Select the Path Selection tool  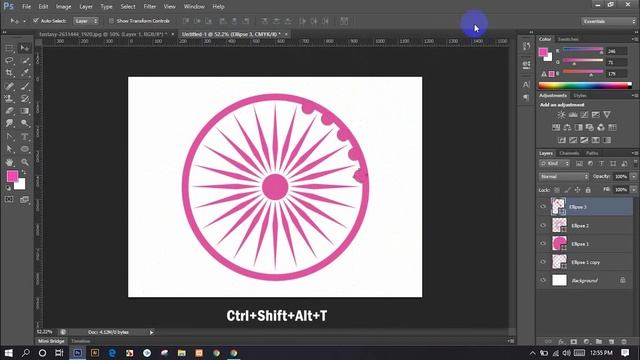[9, 149]
